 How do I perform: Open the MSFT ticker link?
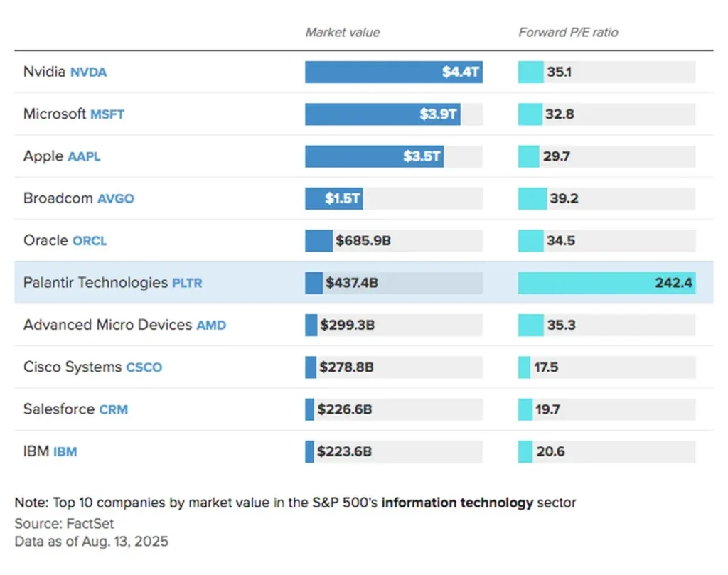[x=107, y=114]
